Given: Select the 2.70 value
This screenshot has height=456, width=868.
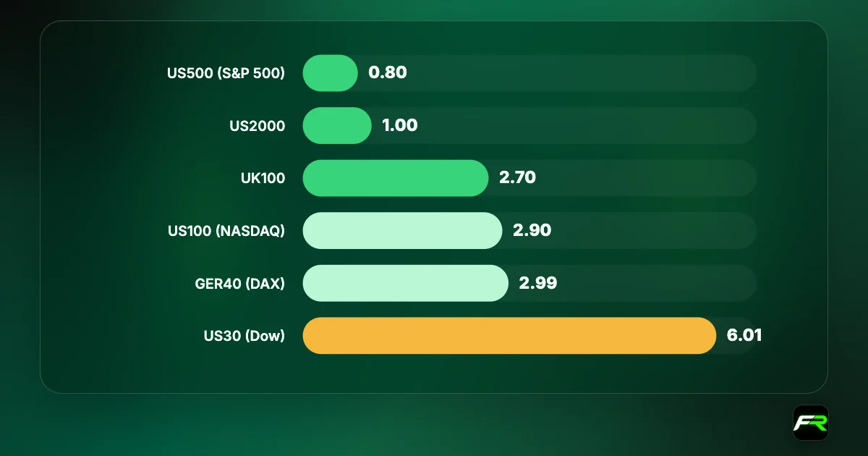Looking at the screenshot, I should click(x=517, y=177).
